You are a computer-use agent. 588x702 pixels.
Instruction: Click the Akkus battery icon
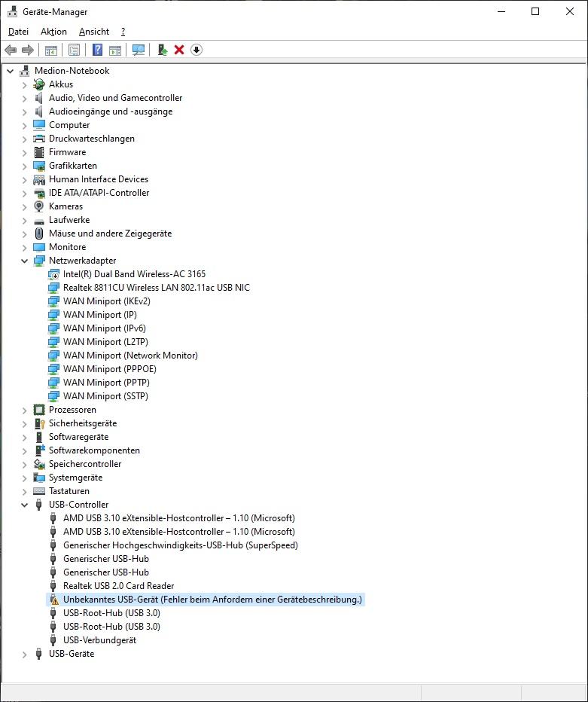pos(39,84)
